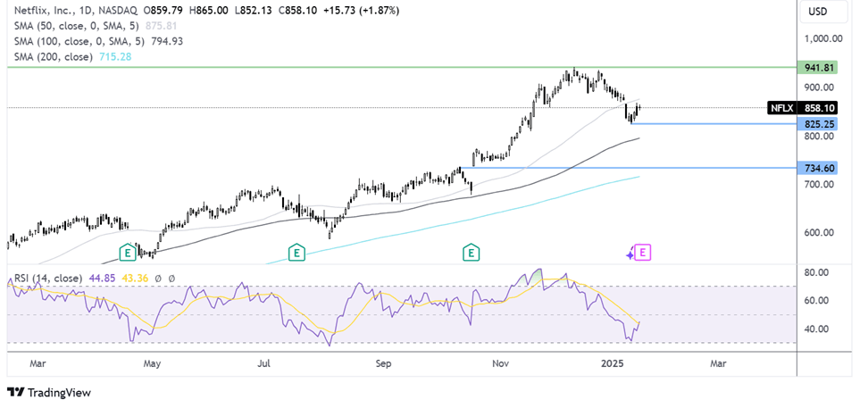This screenshot has height=408, width=868.
Task: Click the RSI moving average value 43.36
Action: (133, 278)
